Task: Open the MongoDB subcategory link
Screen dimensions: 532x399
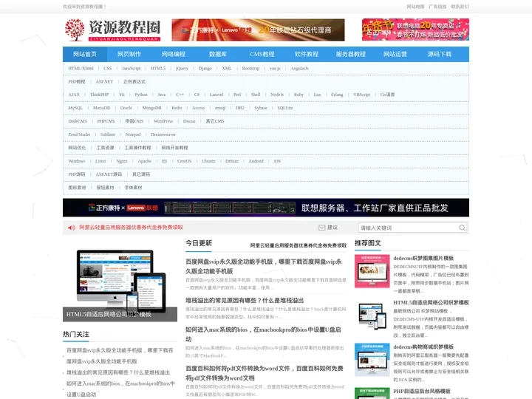Action: (151, 108)
